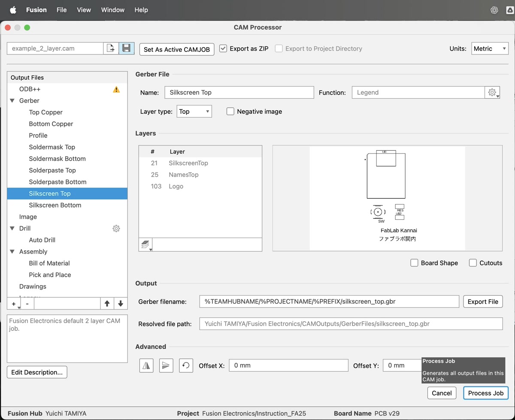Click the Gerber filename input field
Screen dimensions: 515x420
[329, 302]
